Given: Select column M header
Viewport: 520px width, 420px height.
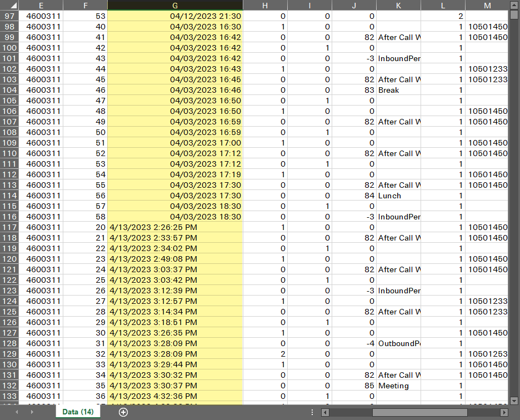Looking at the screenshot, I should point(487,5).
